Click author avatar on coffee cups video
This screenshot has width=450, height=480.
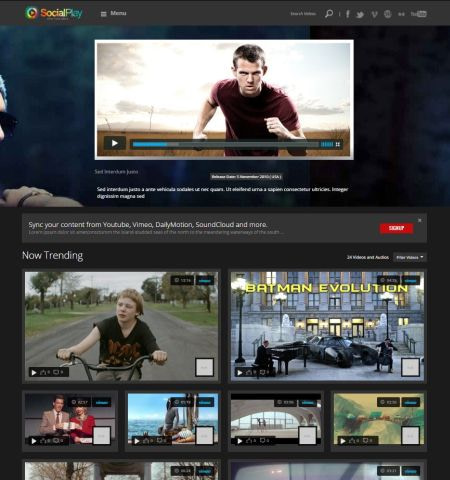pyautogui.click(x=102, y=436)
